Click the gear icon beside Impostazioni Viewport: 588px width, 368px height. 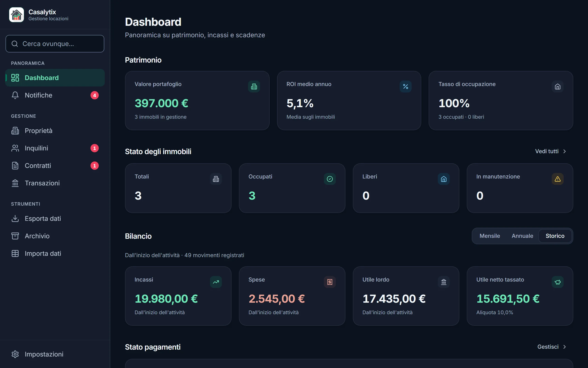pyautogui.click(x=15, y=354)
